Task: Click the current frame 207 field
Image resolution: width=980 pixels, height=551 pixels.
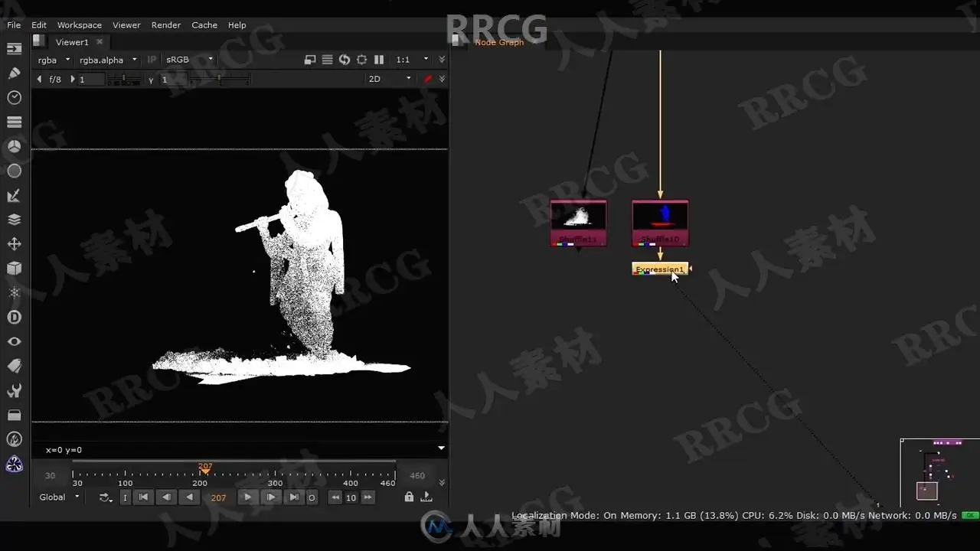Action: click(218, 497)
